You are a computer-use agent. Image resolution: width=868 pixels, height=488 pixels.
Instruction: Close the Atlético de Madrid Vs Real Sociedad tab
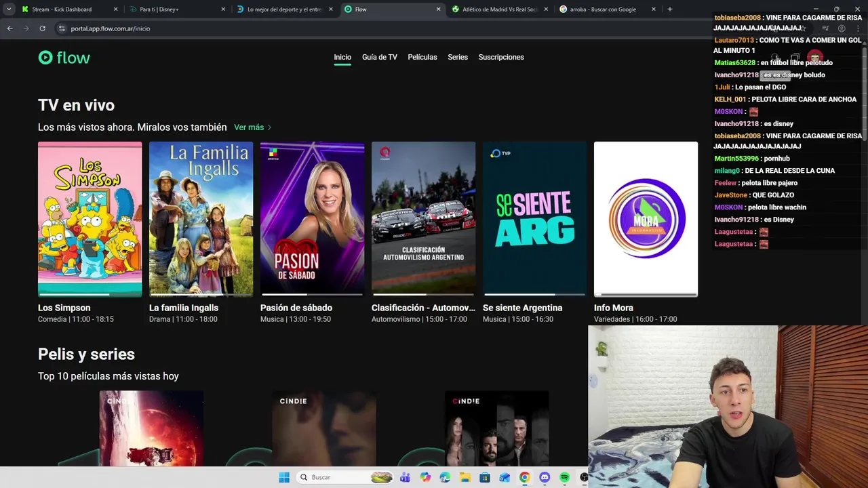[546, 9]
